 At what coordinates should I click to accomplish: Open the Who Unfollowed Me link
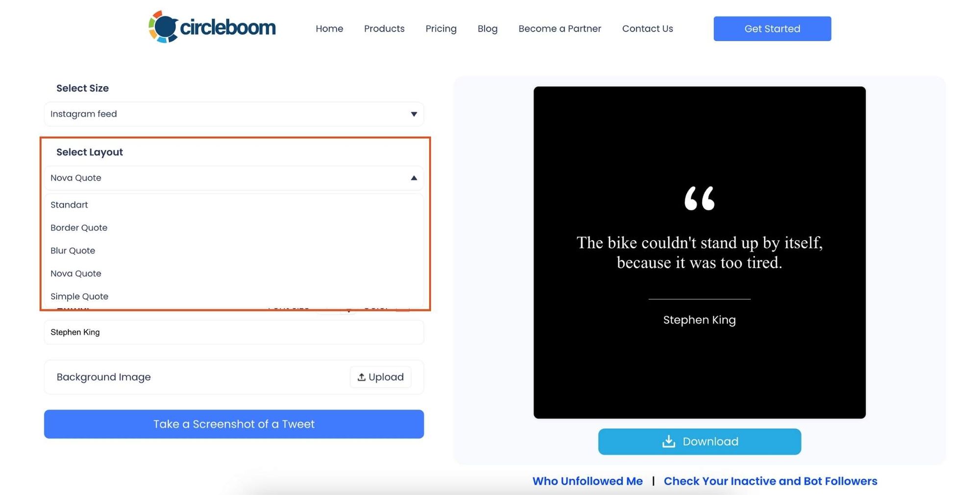587,481
